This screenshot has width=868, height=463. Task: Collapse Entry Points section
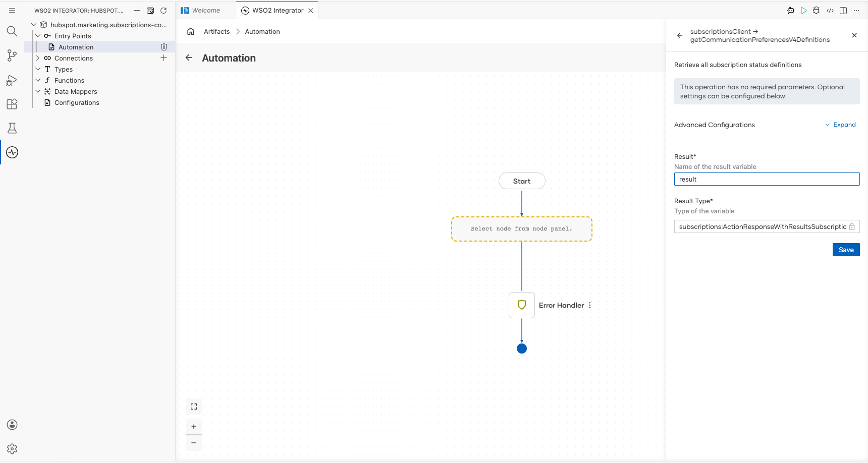38,36
